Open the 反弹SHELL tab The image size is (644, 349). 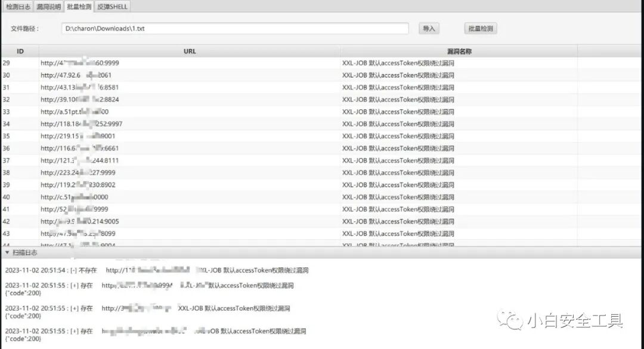(x=112, y=7)
